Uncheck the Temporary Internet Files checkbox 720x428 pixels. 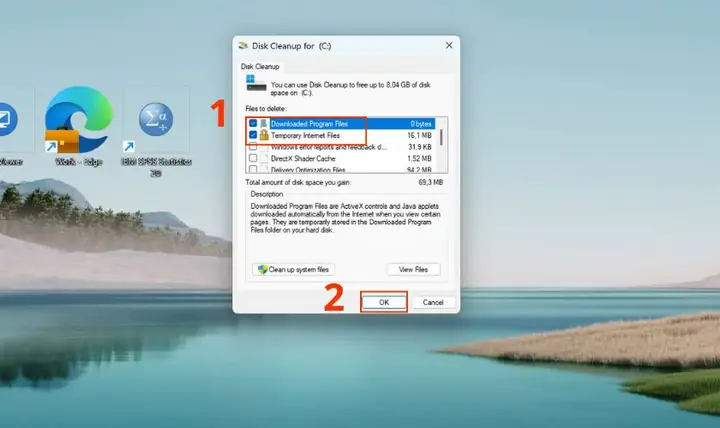pyautogui.click(x=253, y=135)
